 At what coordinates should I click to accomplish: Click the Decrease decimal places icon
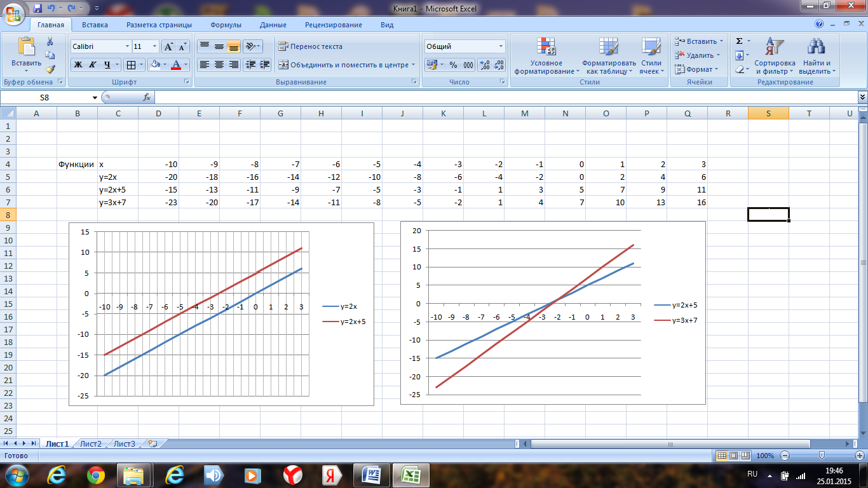click(x=499, y=65)
